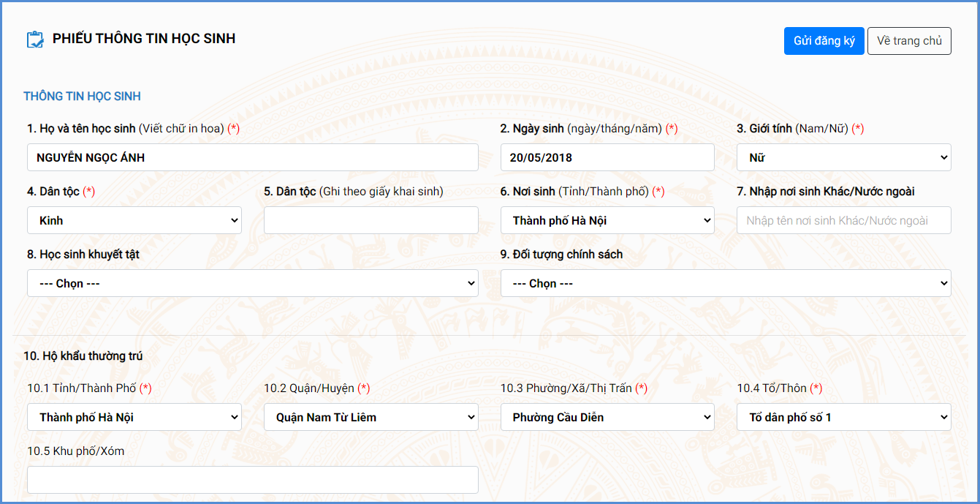Click the Hộ khẩu thường trú section label
Viewport: 980px width, 504px height.
(83, 356)
